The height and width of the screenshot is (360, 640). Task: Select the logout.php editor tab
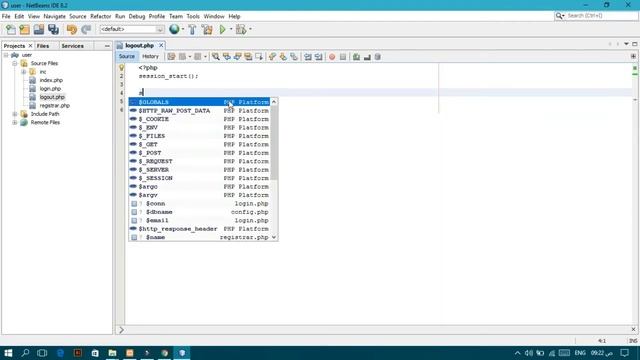pos(139,45)
